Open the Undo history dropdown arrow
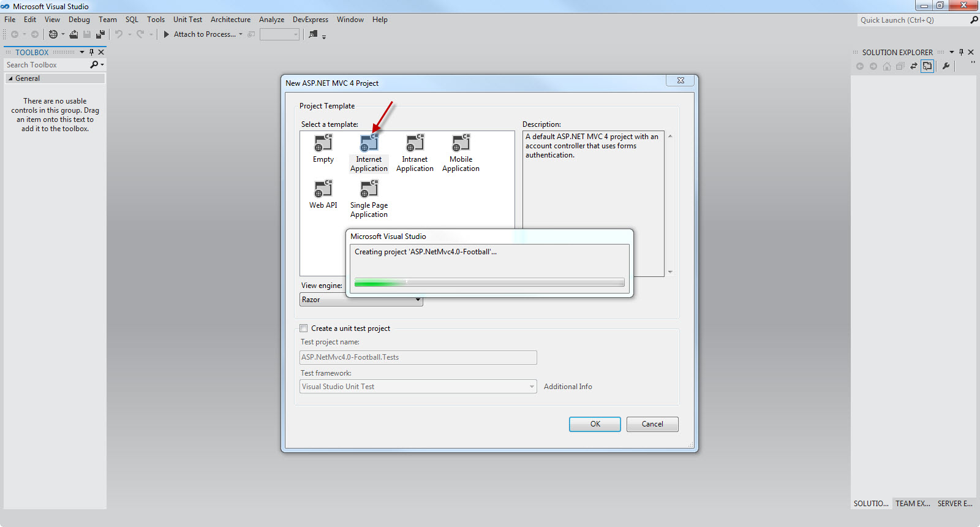 pyautogui.click(x=129, y=34)
